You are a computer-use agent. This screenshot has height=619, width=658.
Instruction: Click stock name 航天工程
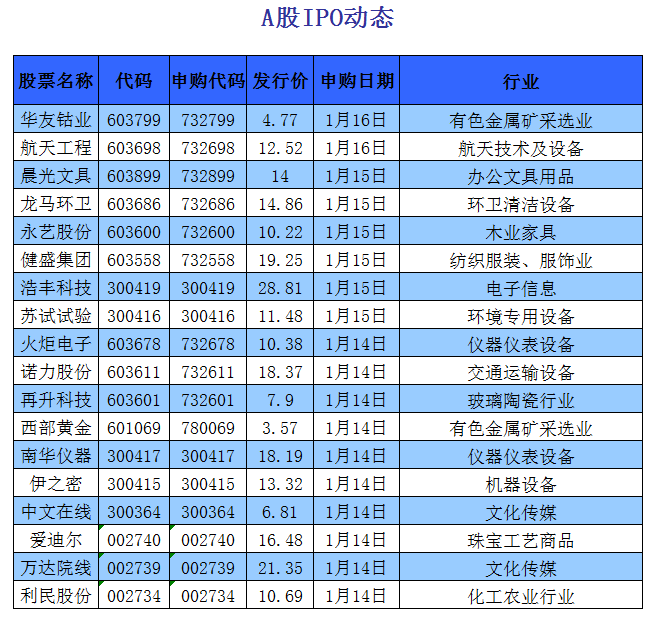tap(56, 148)
